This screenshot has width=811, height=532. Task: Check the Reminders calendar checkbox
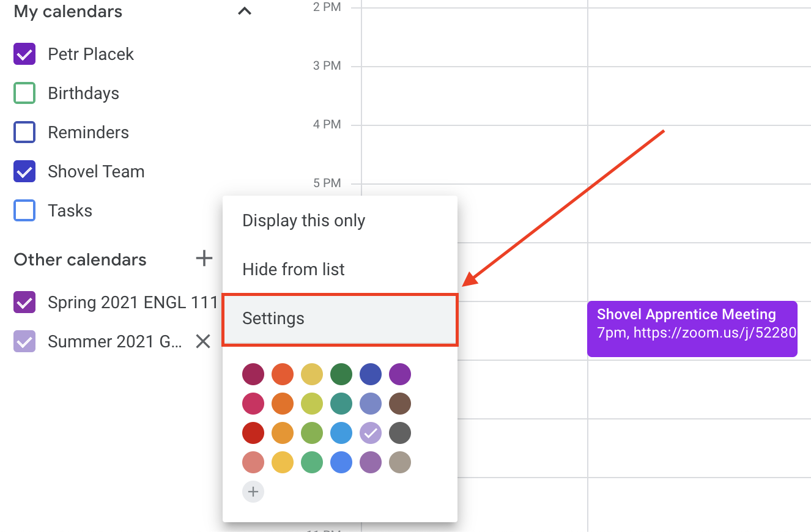pyautogui.click(x=24, y=132)
